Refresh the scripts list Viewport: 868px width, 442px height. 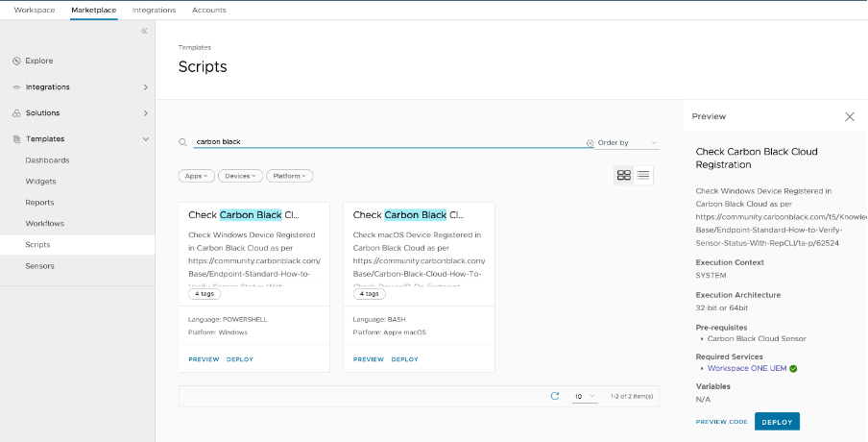coord(555,396)
